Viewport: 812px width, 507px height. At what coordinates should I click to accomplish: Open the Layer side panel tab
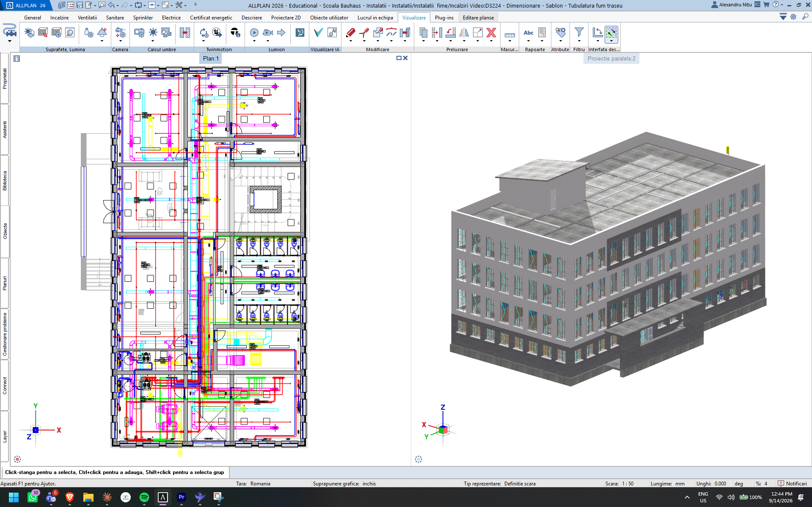click(x=5, y=436)
